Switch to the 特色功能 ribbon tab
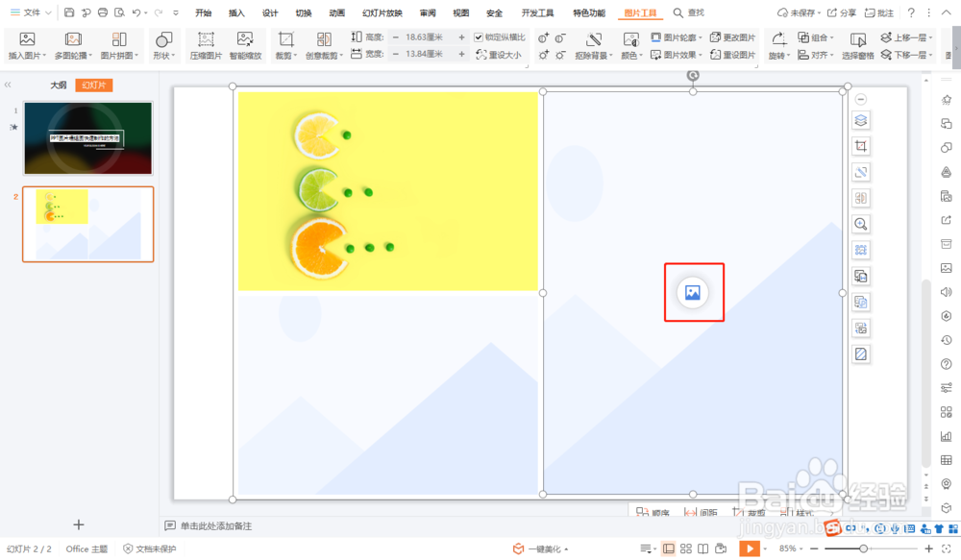The height and width of the screenshot is (560, 961). coord(588,12)
